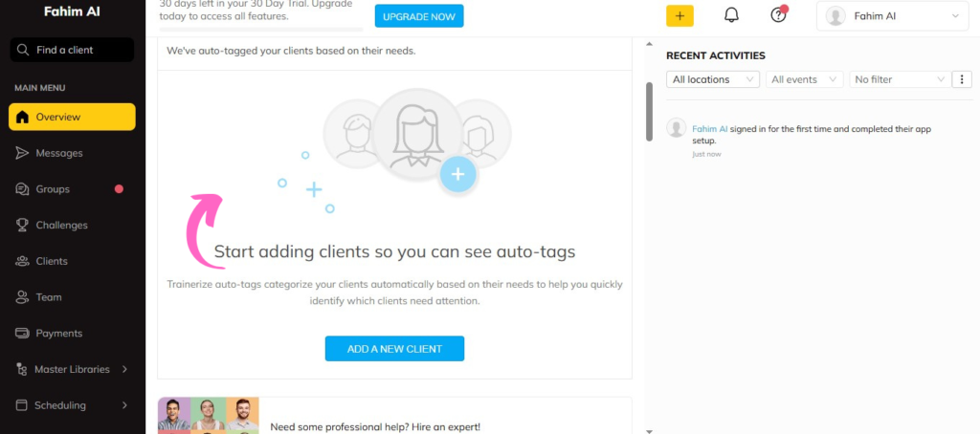Expand the Scheduling submenu
The width and height of the screenshot is (980, 434).
73,405
